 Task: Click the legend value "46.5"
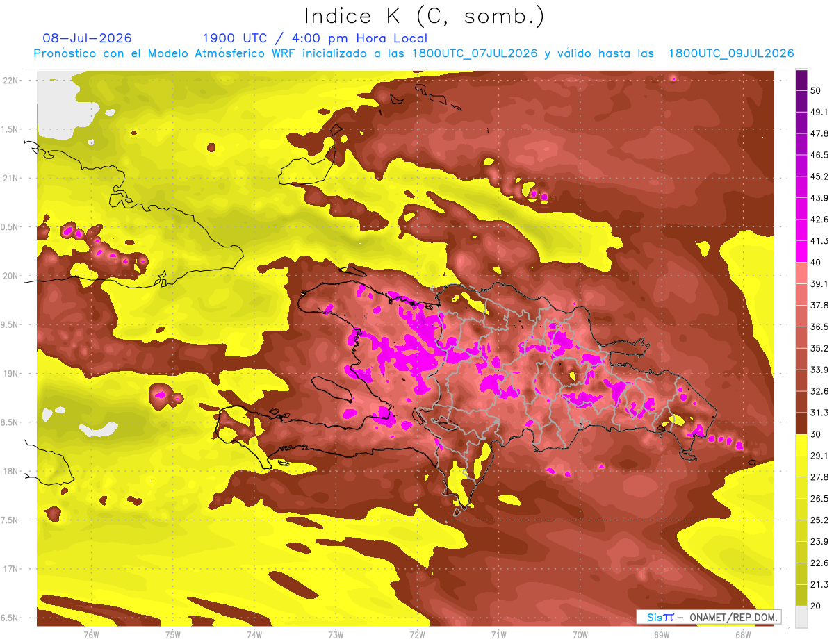(x=819, y=155)
